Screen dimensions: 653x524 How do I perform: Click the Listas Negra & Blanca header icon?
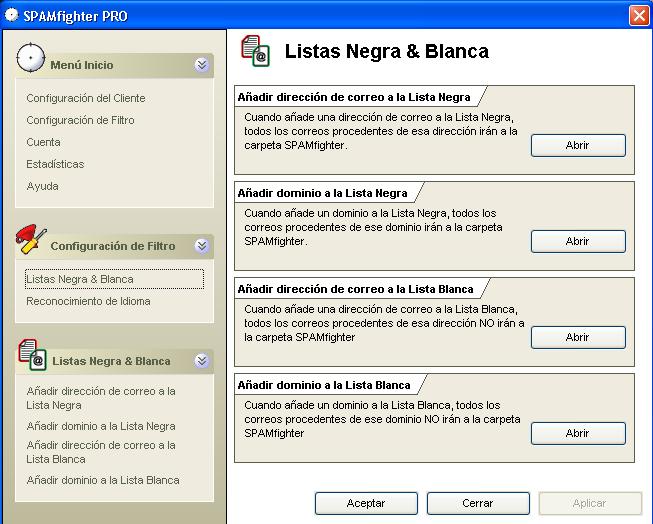(x=256, y=51)
